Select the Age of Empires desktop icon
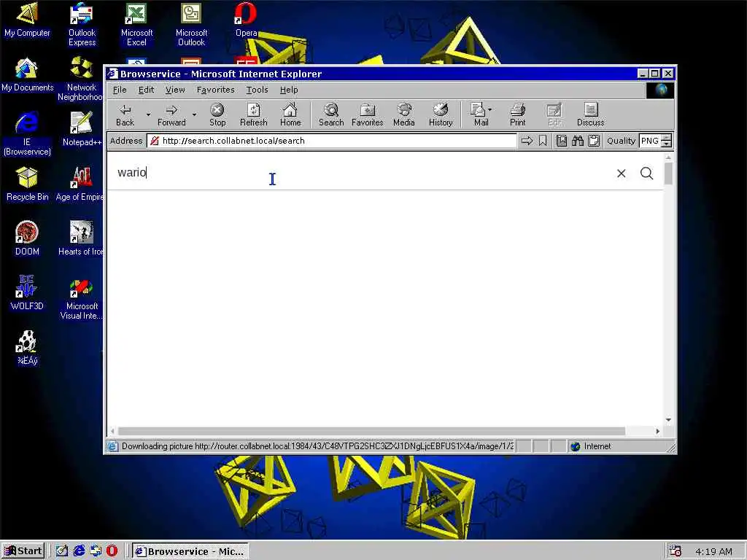The width and height of the screenshot is (747, 560). click(80, 183)
